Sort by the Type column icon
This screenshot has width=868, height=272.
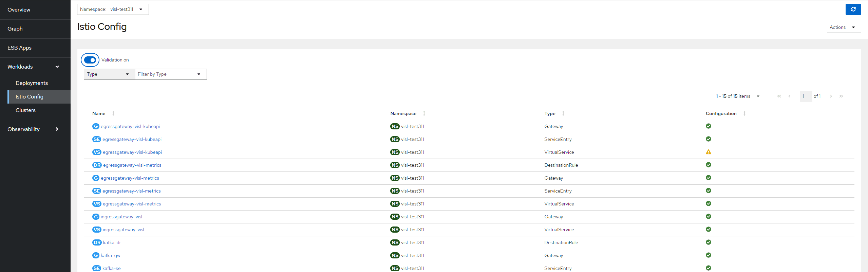(563, 113)
